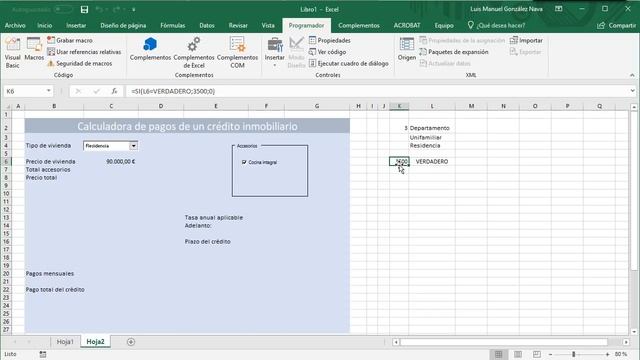Zoom out with the minus button
The image size is (640, 360).
[550, 354]
